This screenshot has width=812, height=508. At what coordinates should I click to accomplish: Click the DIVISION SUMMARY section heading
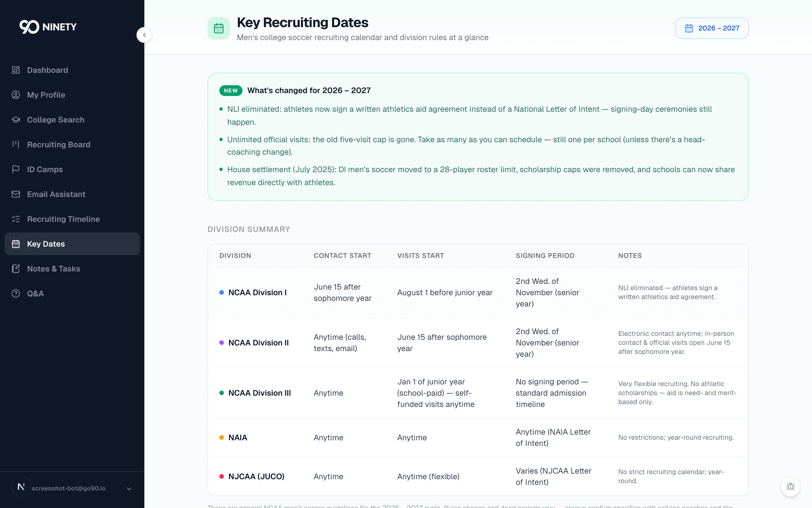coord(249,229)
